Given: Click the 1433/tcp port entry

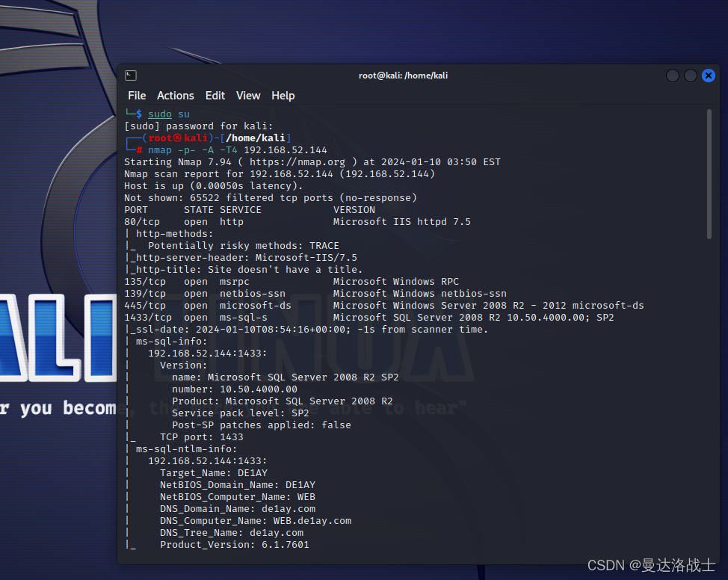Looking at the screenshot, I should 148,318.
